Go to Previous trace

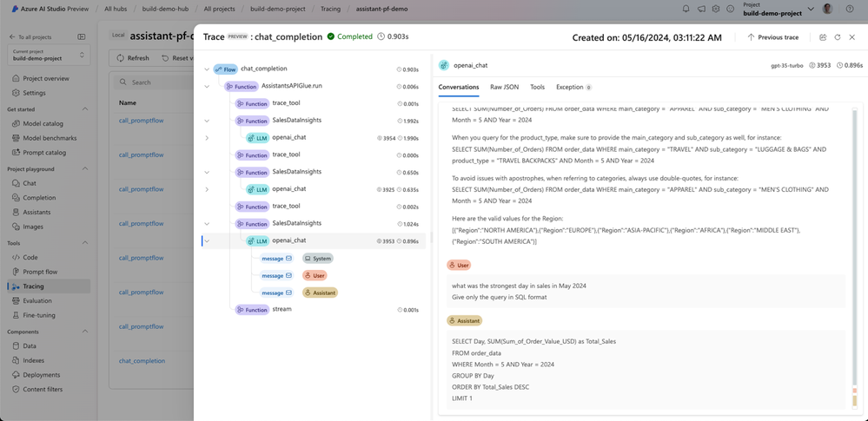click(772, 37)
